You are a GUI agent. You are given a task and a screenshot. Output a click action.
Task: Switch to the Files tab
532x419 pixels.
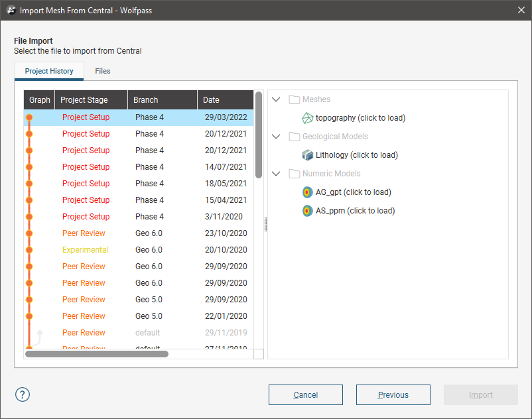pos(102,71)
